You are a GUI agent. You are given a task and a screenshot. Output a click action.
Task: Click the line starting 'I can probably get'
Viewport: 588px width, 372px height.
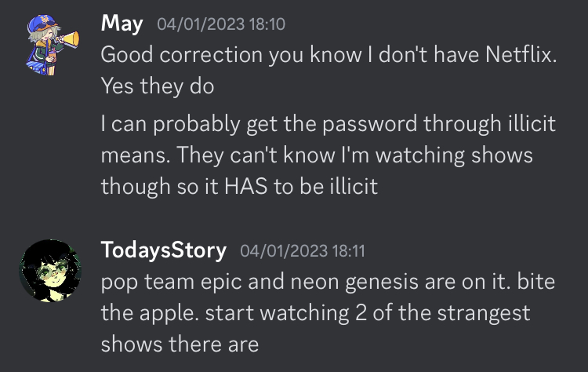tap(328, 123)
